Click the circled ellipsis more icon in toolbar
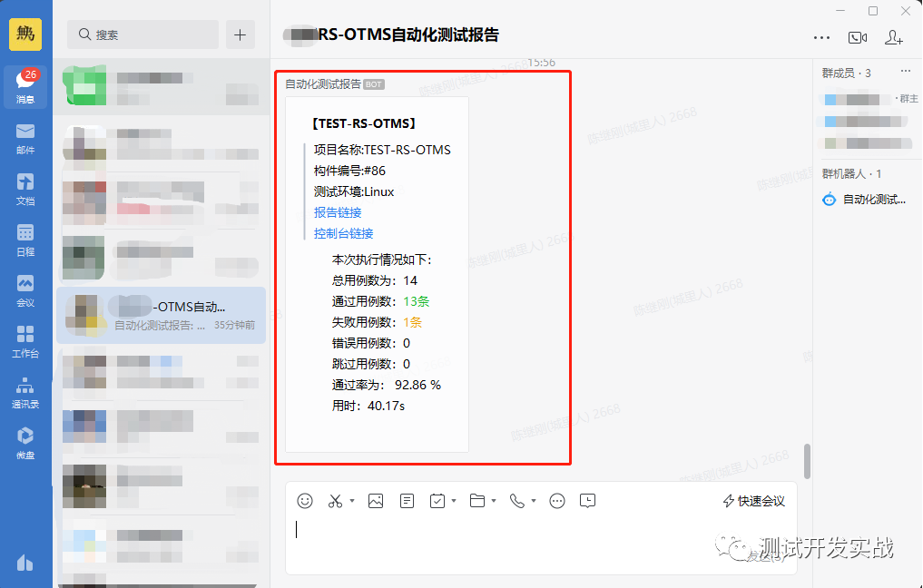This screenshot has height=588, width=923. (557, 501)
